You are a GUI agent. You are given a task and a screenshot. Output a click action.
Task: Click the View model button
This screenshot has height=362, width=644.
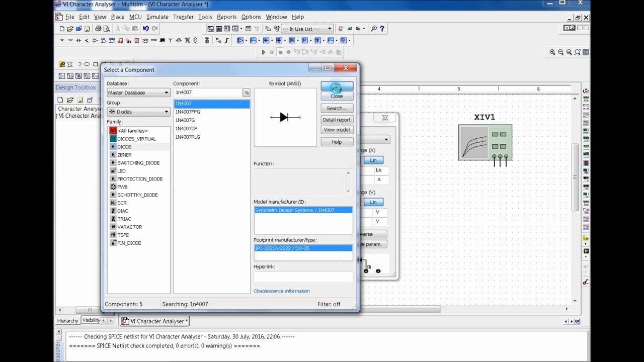click(337, 130)
